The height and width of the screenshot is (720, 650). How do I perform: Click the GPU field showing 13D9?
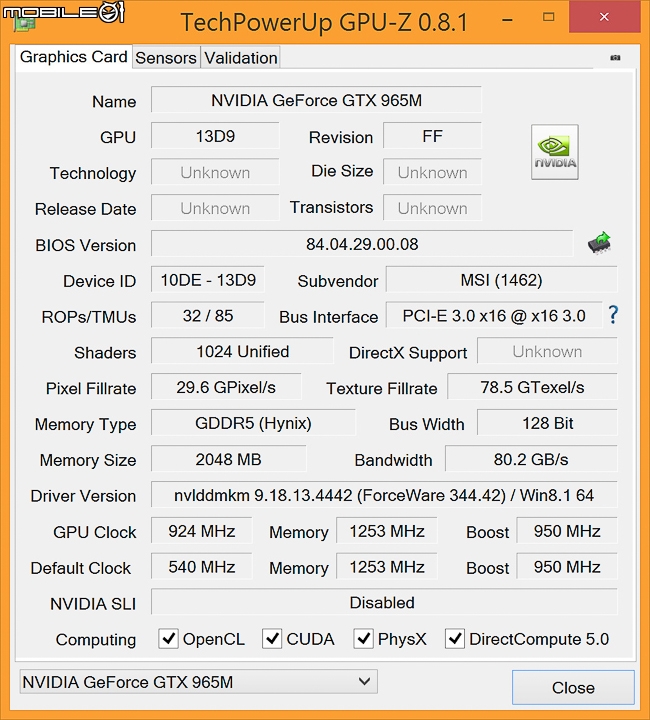point(215,136)
